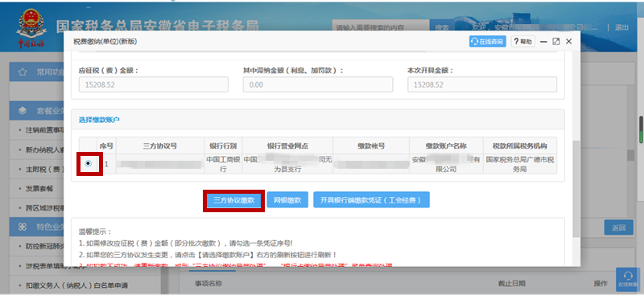Click the 返回 button in background page
The image size is (644, 295).
pyautogui.click(x=618, y=227)
